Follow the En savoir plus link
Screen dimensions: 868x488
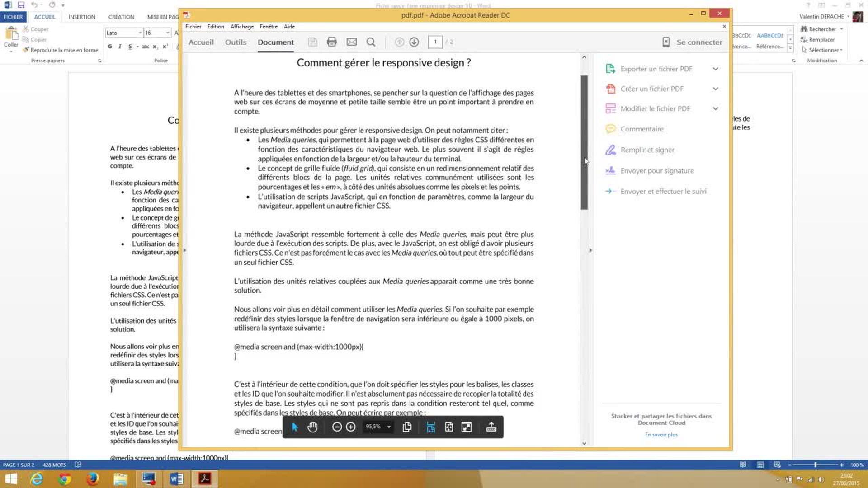[x=661, y=435]
